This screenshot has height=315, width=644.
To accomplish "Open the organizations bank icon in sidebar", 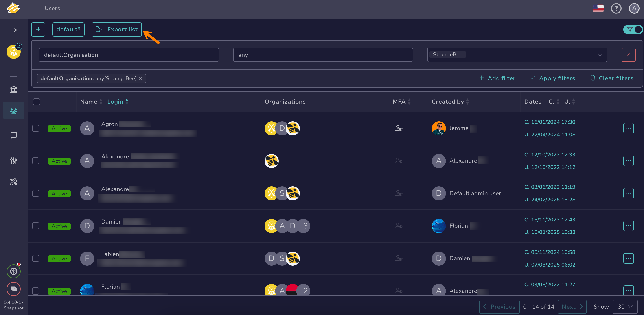I will (x=13, y=89).
